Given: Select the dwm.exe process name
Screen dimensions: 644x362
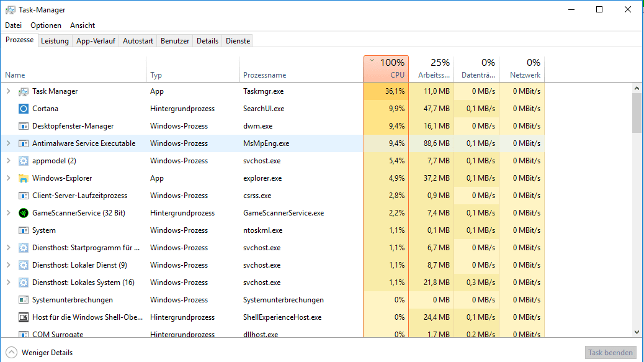Looking at the screenshot, I should pos(258,126).
